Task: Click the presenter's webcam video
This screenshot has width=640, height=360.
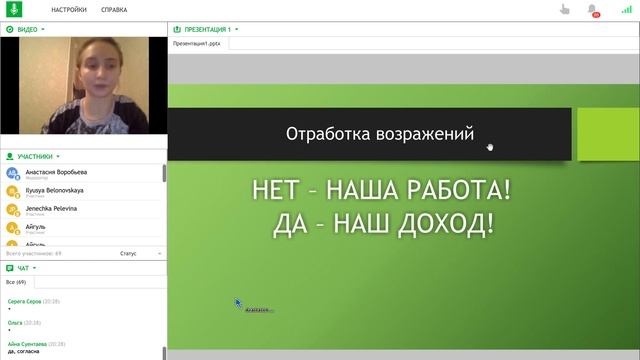Action: coord(84,85)
